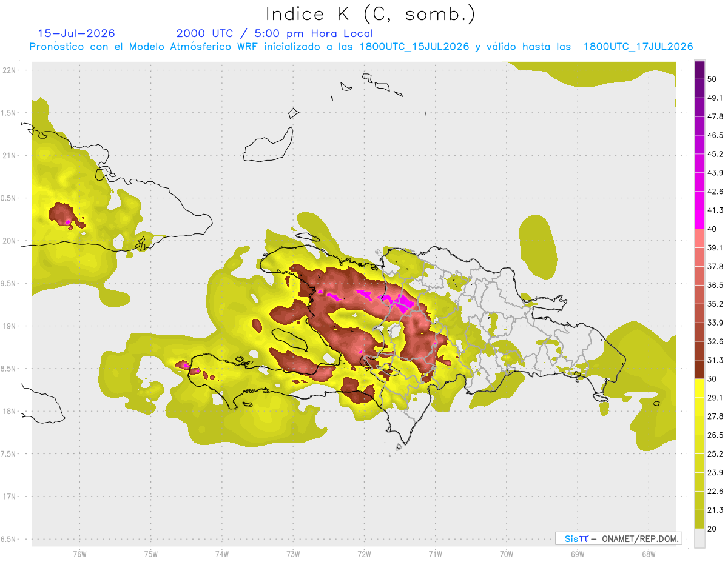Image resolution: width=728 pixels, height=562 pixels.
Task: Click the latitude axis label '19N'
Action: point(9,326)
